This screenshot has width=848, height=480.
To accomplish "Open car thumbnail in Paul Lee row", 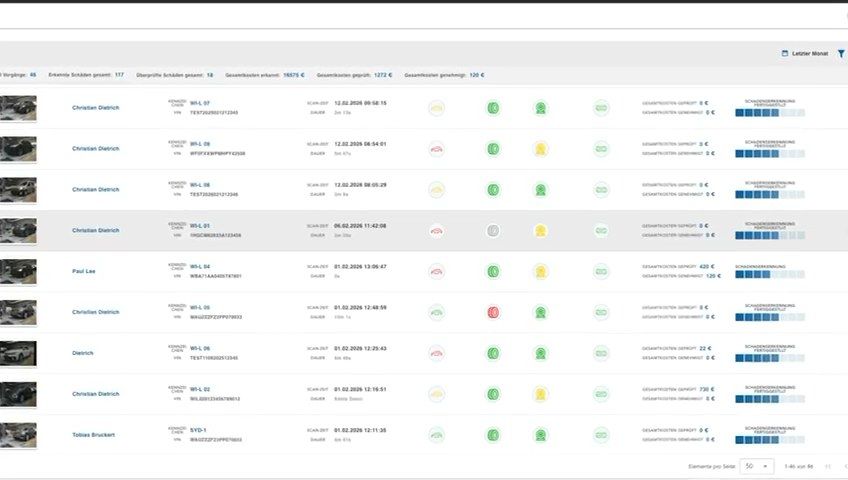I will (x=18, y=271).
